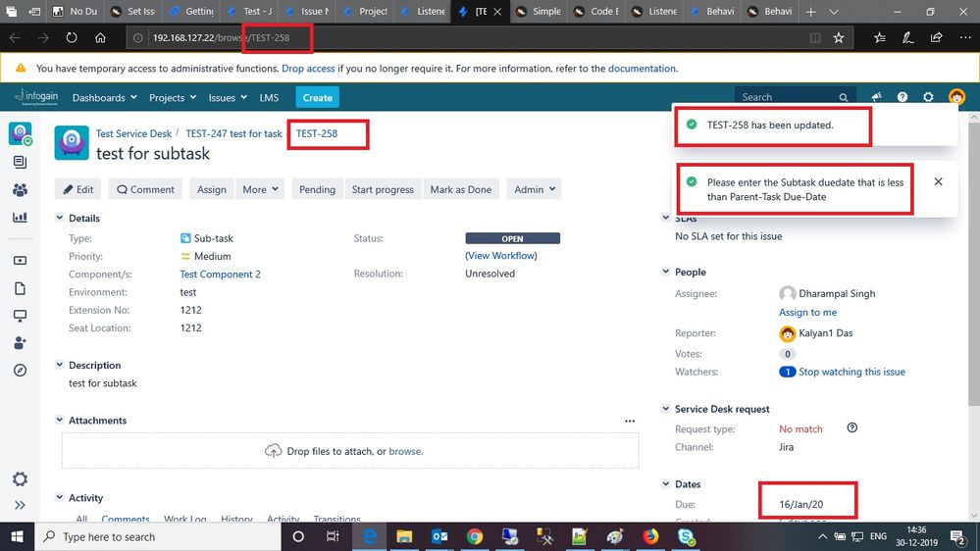Click the project avatar at sidebar top

(20, 133)
